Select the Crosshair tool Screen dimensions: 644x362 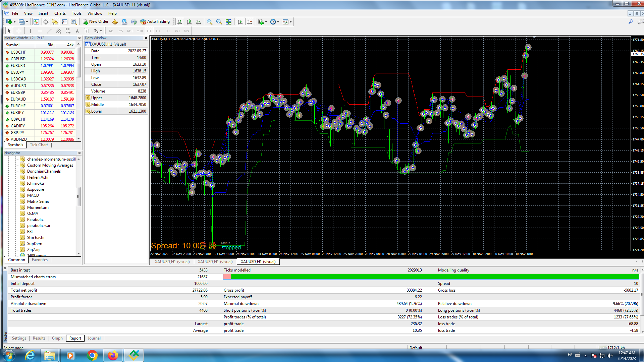19,31
